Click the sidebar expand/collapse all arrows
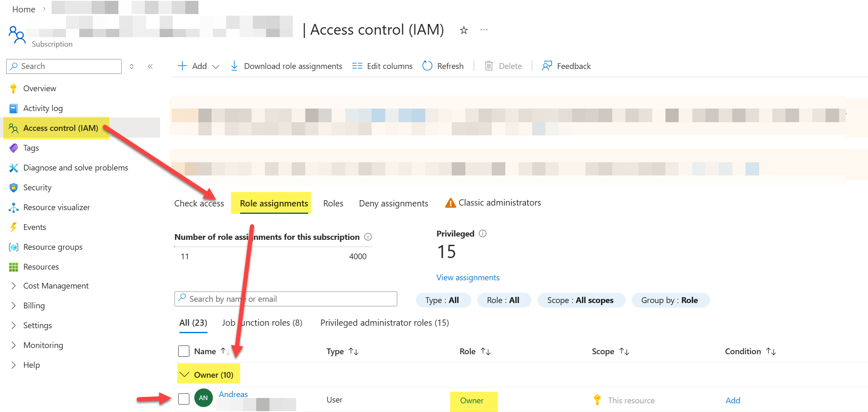This screenshot has height=412, width=868. point(132,66)
